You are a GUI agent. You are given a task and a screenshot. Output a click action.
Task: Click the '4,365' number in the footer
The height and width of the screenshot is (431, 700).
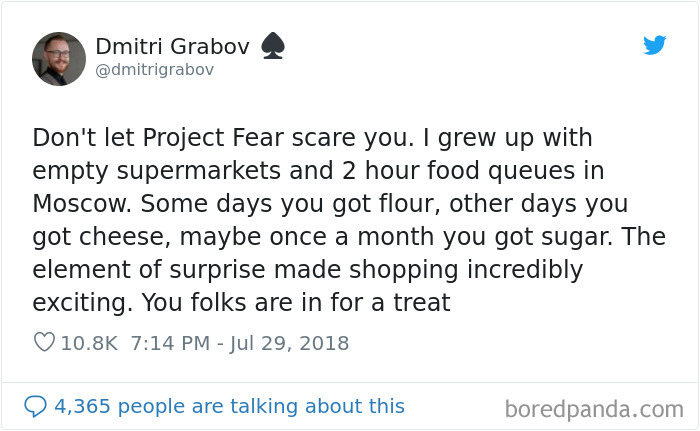tap(82, 406)
